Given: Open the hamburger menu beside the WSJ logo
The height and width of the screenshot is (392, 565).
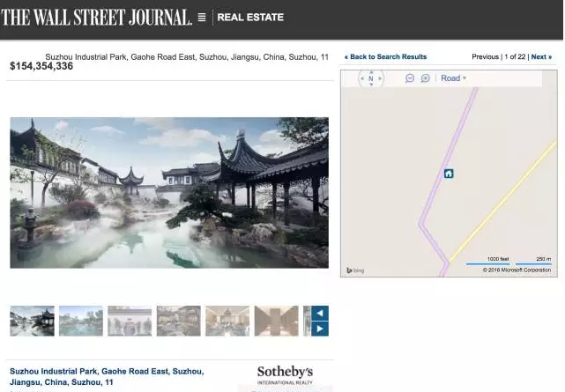Looking at the screenshot, I should [x=202, y=17].
